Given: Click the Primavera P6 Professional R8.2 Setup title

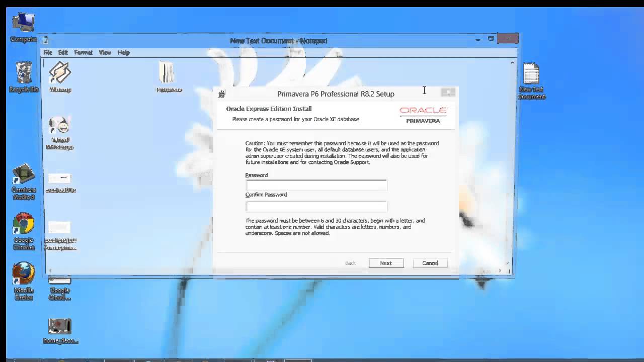Looking at the screenshot, I should 336,94.
